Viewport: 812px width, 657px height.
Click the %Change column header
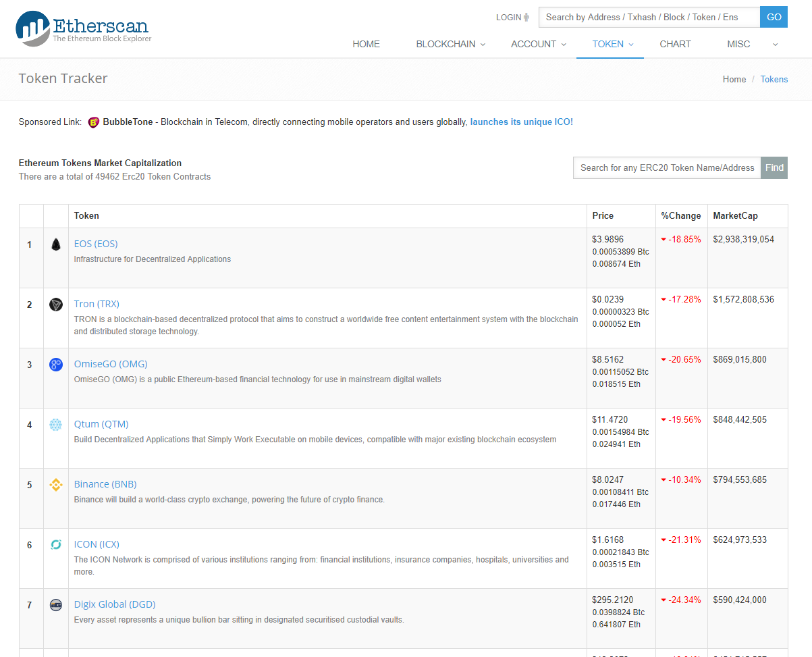[x=681, y=216]
